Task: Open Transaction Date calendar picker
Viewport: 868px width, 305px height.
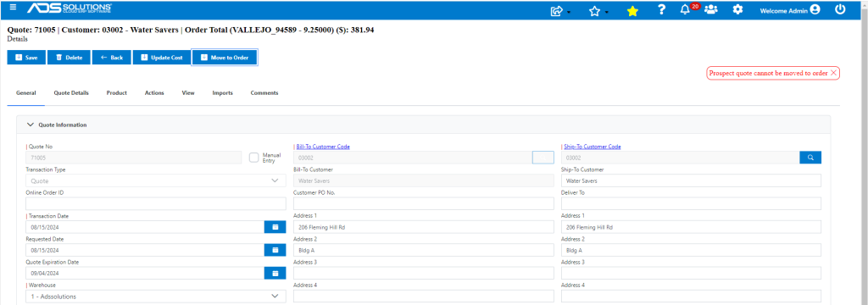Action: pos(275,227)
